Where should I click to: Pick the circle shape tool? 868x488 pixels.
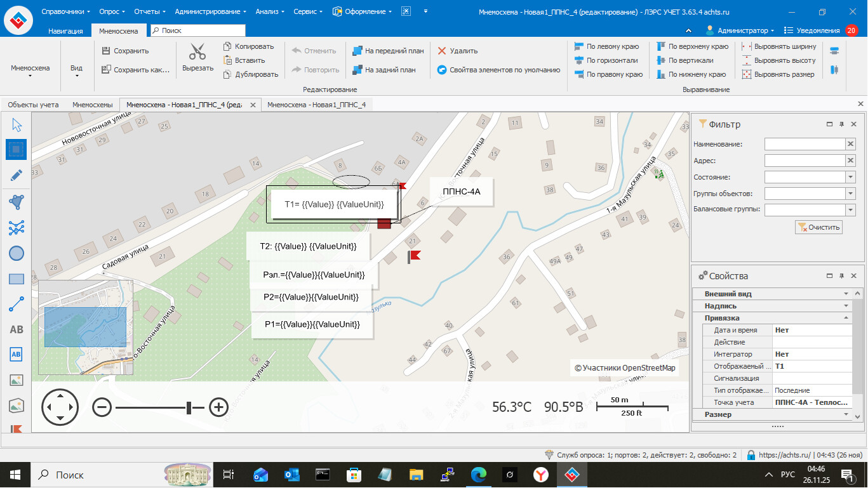(17, 253)
